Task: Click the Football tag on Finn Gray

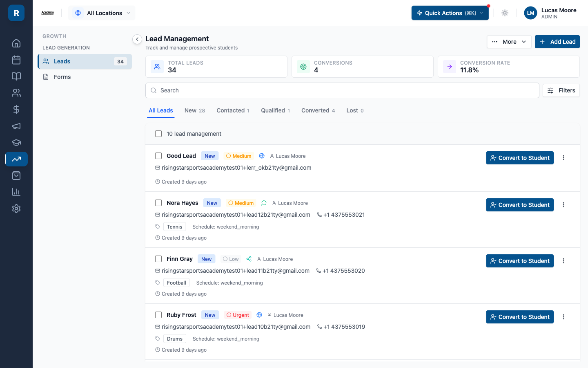Action: point(176,283)
